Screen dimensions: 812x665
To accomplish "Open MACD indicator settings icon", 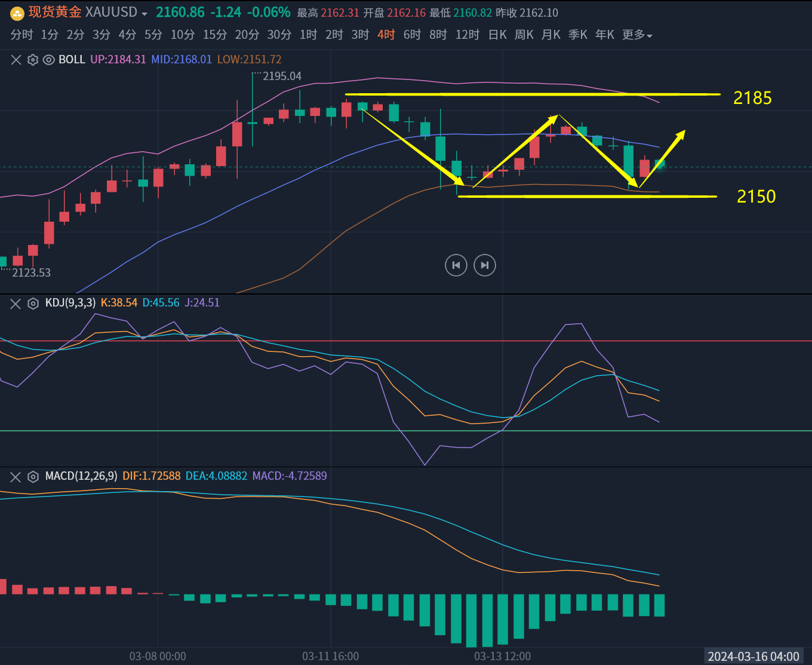I will (x=33, y=477).
